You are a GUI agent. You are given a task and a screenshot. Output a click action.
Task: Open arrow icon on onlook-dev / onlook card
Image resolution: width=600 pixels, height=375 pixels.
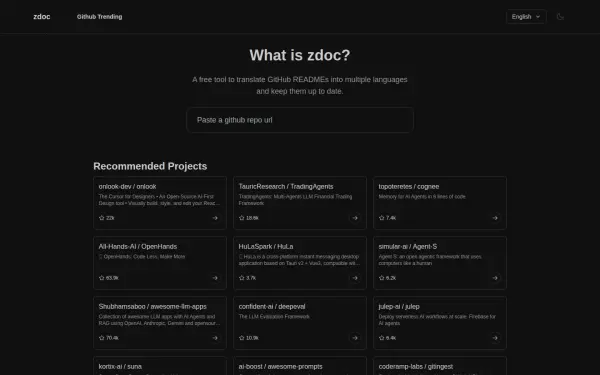(x=215, y=218)
